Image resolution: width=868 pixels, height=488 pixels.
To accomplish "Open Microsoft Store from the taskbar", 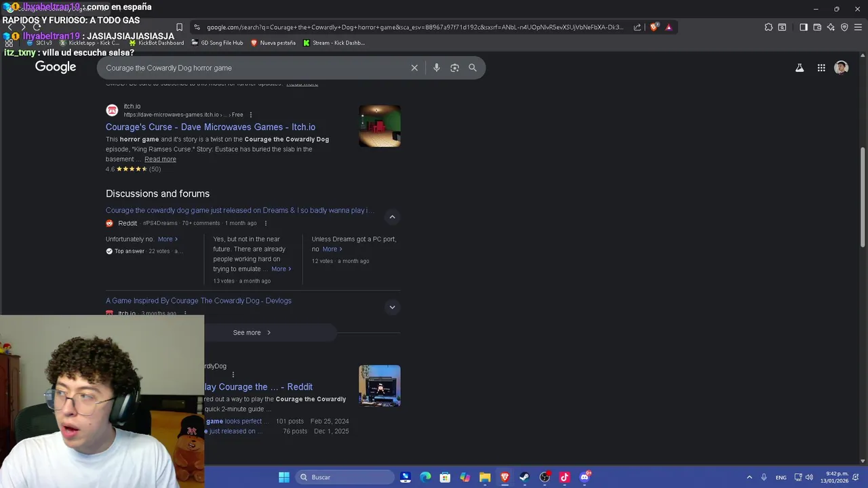I will 445,477.
